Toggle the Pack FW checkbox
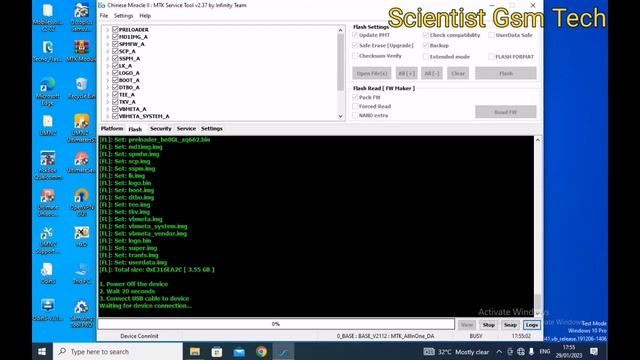The image size is (640, 360). (355, 97)
